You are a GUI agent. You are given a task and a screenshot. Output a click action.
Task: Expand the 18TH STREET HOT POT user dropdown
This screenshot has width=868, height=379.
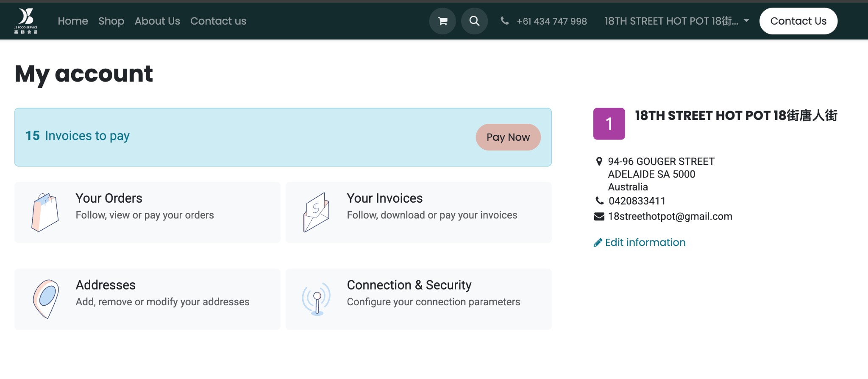pos(677,21)
